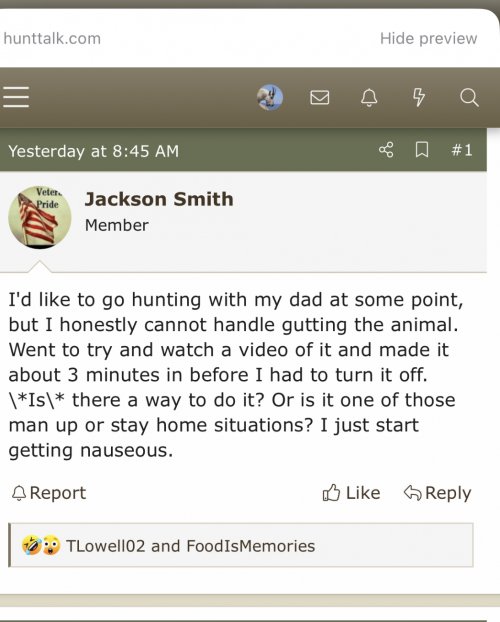Click the Yesterday at 8:45 AM timestamp
Viewport: 500px width, 622px height.
pyautogui.click(x=94, y=151)
